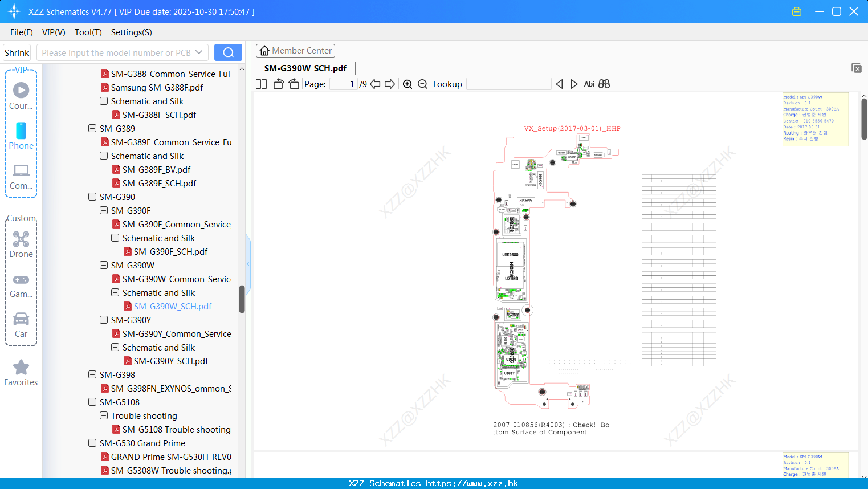Click the Page number field

pyautogui.click(x=344, y=84)
